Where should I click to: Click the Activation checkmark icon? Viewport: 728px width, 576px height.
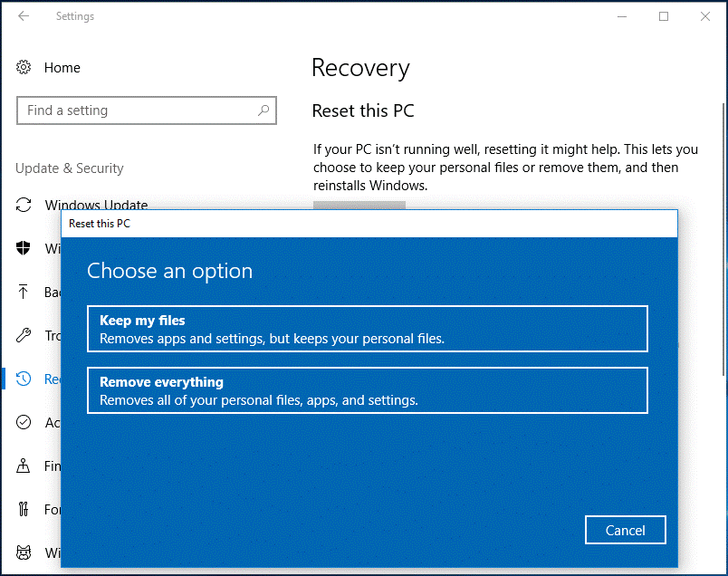click(24, 422)
